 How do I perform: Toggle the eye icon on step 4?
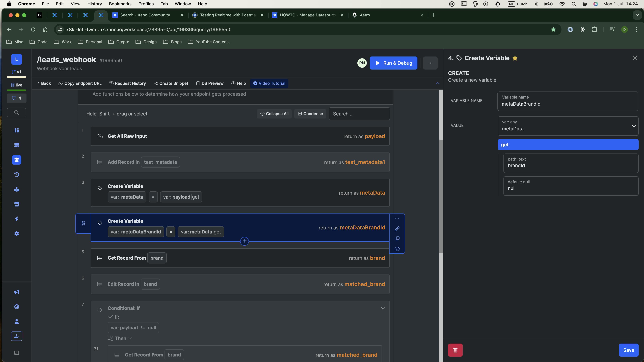(397, 249)
